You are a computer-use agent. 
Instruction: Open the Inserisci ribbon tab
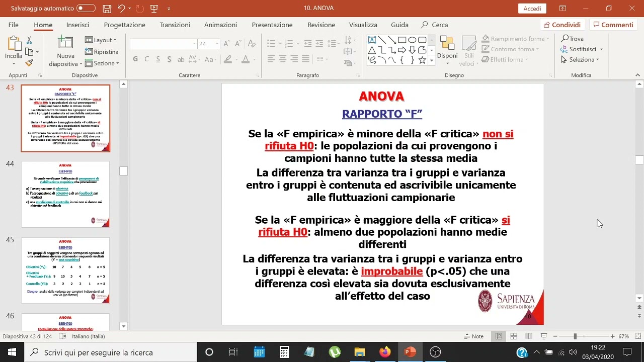point(77,25)
